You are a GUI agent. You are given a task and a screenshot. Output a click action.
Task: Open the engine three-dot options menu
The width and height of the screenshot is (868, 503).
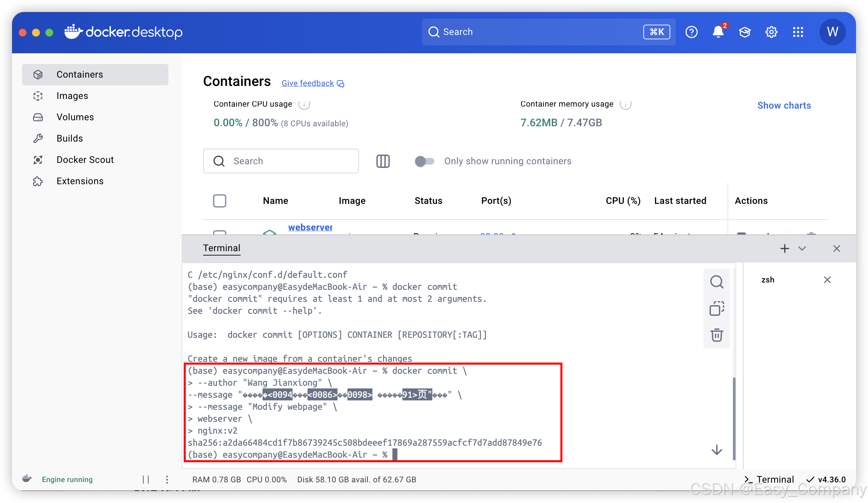click(x=167, y=479)
